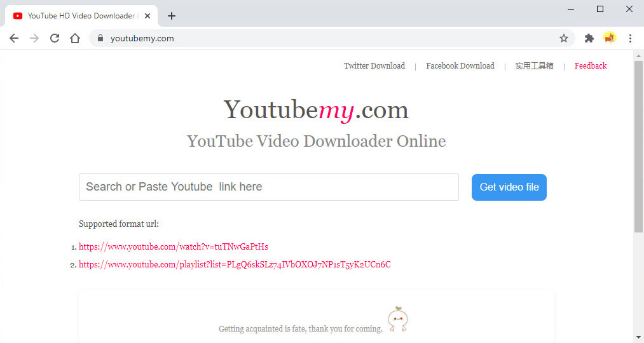Bookmark this page with the star icon
This screenshot has height=343, width=644.
564,38
